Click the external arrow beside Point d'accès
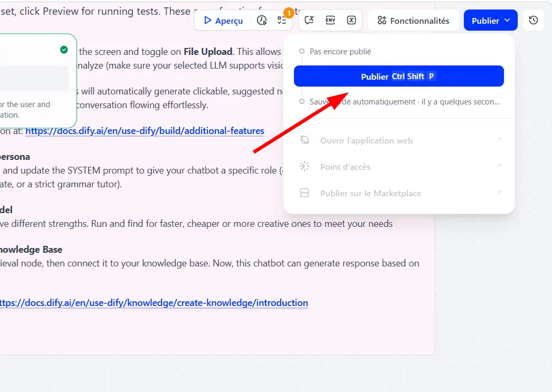Screen dimensions: 552x392 point(499,166)
